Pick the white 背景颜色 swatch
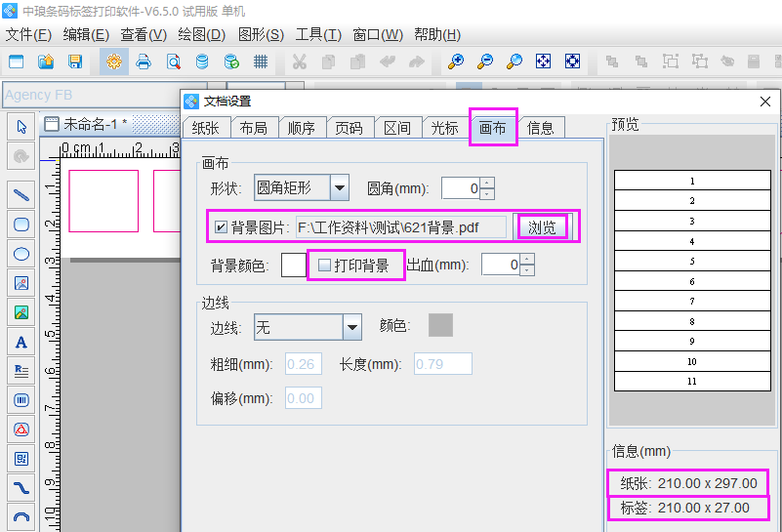 point(294,265)
